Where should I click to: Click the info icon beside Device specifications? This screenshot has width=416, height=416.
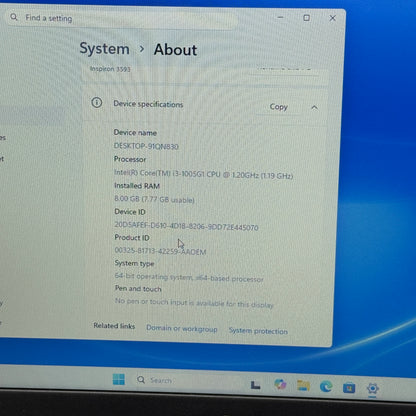coord(97,102)
